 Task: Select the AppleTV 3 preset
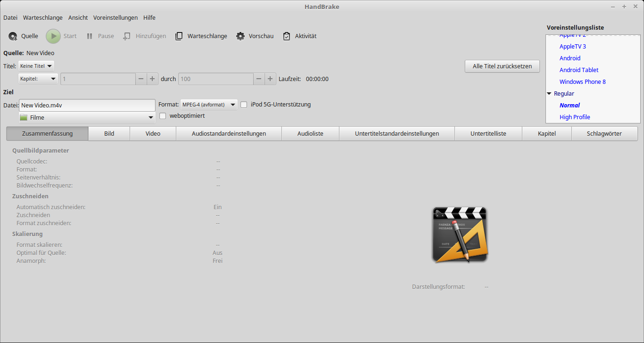(573, 47)
